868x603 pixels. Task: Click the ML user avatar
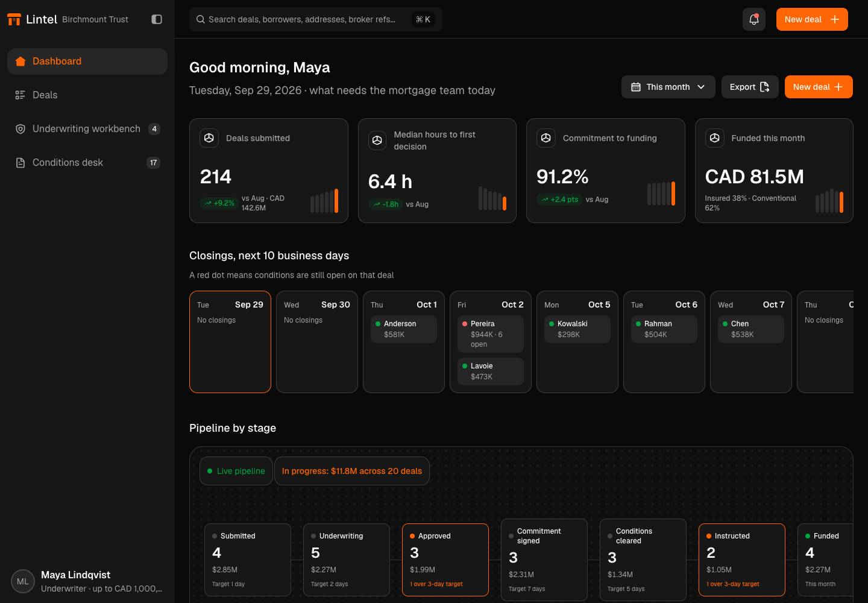click(x=23, y=581)
